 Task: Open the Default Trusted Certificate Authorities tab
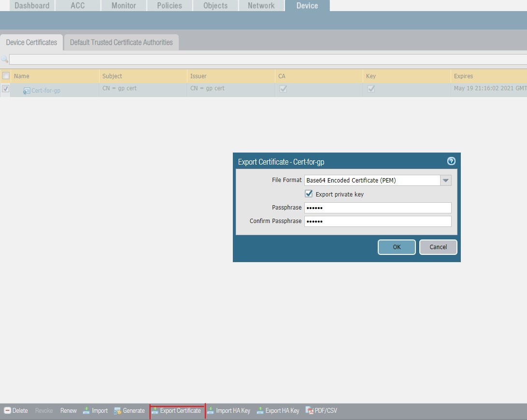[121, 42]
